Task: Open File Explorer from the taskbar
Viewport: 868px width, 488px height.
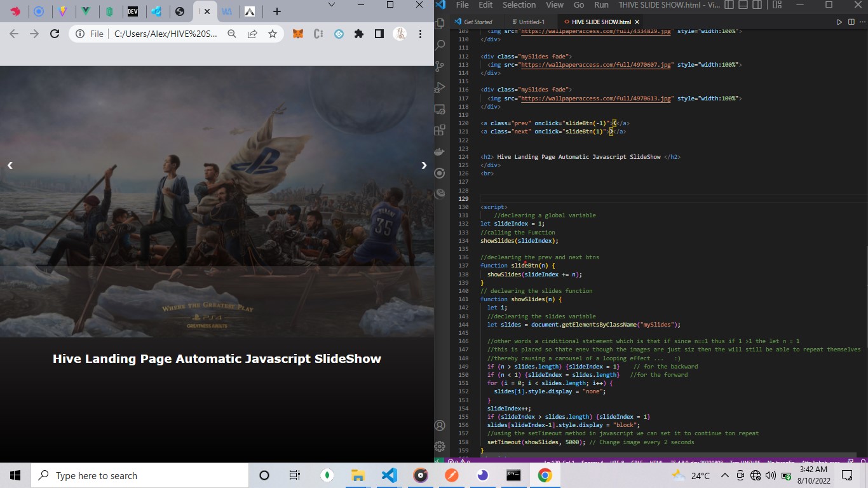Action: [358, 475]
